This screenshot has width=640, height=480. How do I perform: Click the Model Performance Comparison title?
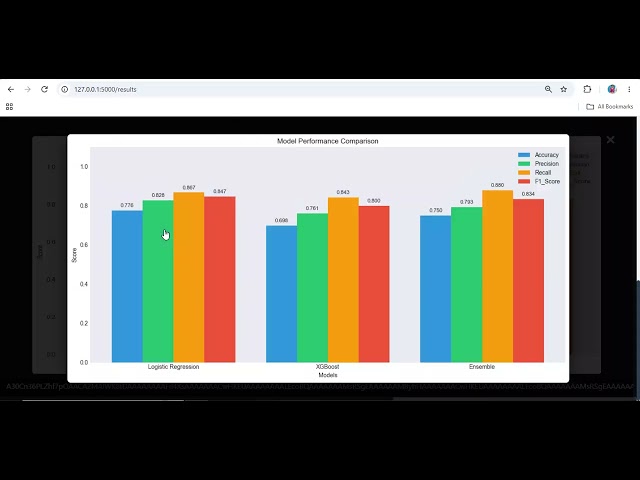click(x=328, y=141)
